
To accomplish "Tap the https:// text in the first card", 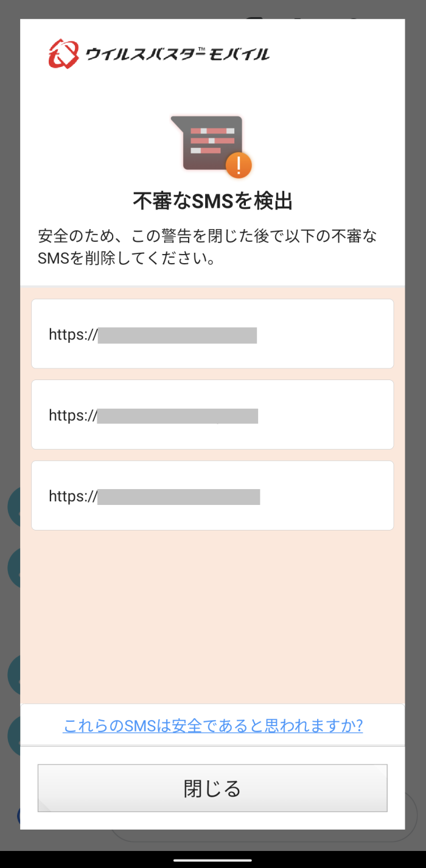I will point(73,334).
